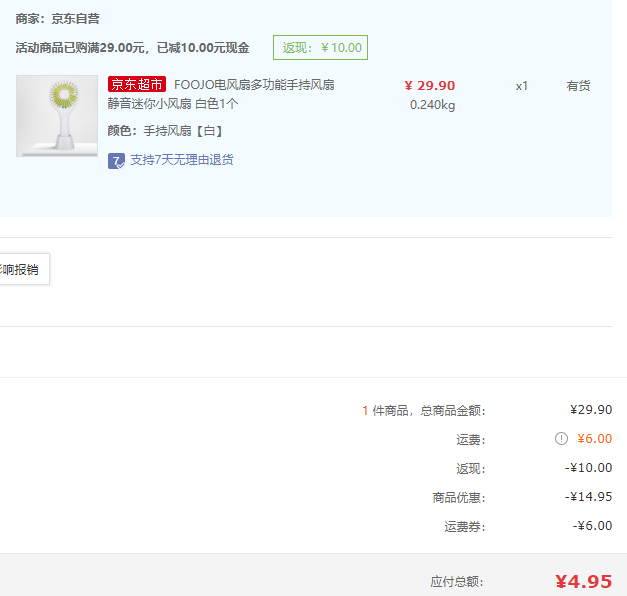Click the partially visible 报销 button
627x596 pixels.
click(24, 269)
